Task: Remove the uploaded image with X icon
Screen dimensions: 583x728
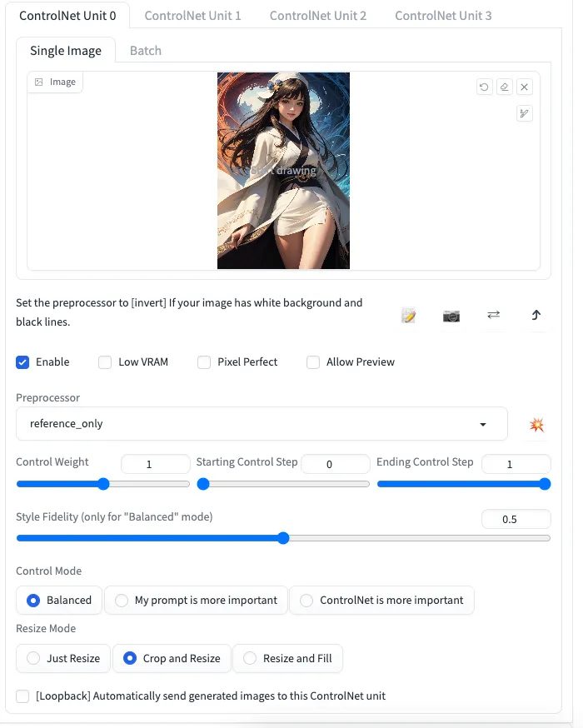Action: click(x=524, y=87)
